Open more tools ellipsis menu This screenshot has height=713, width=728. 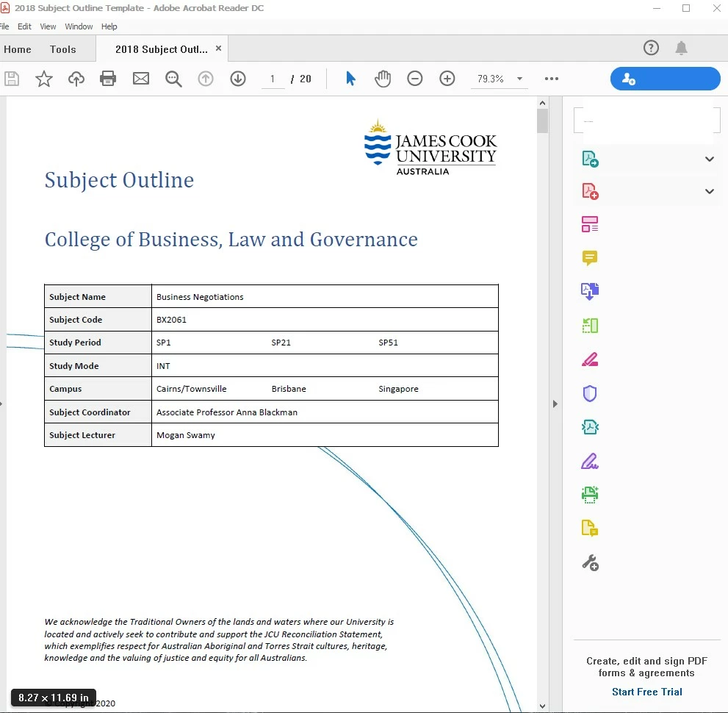[552, 79]
